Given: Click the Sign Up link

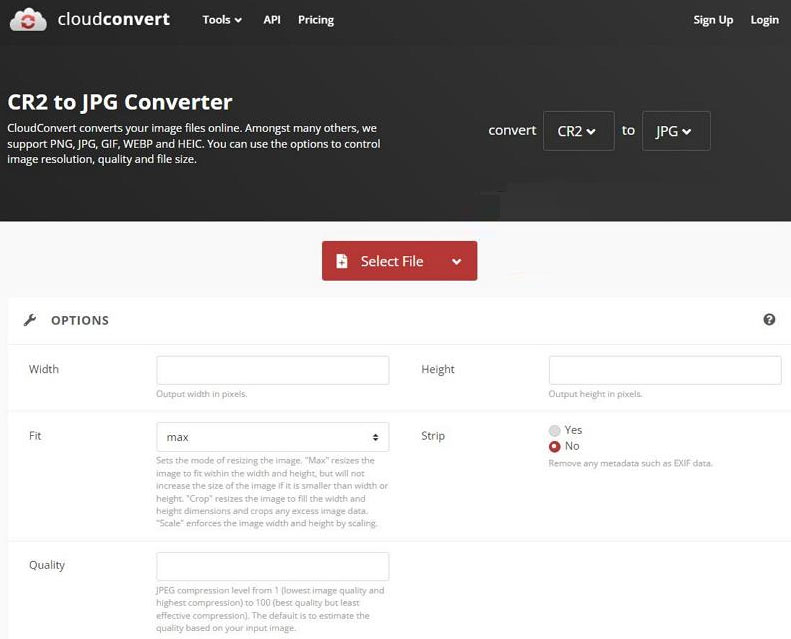Looking at the screenshot, I should [x=713, y=20].
